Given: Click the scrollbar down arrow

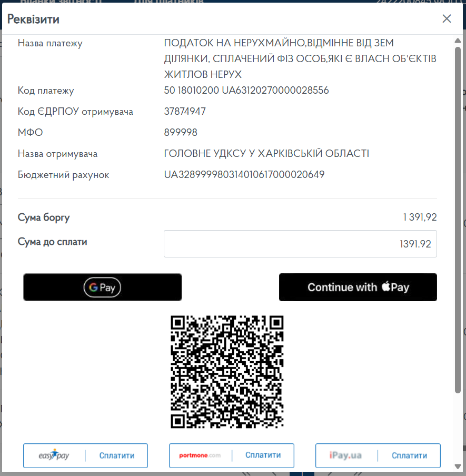Looking at the screenshot, I should 458,467.
